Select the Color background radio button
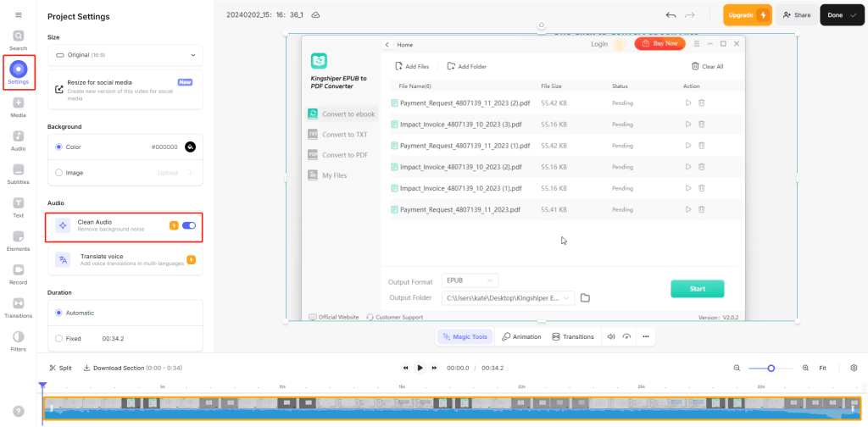The width and height of the screenshot is (868, 427). tap(58, 147)
